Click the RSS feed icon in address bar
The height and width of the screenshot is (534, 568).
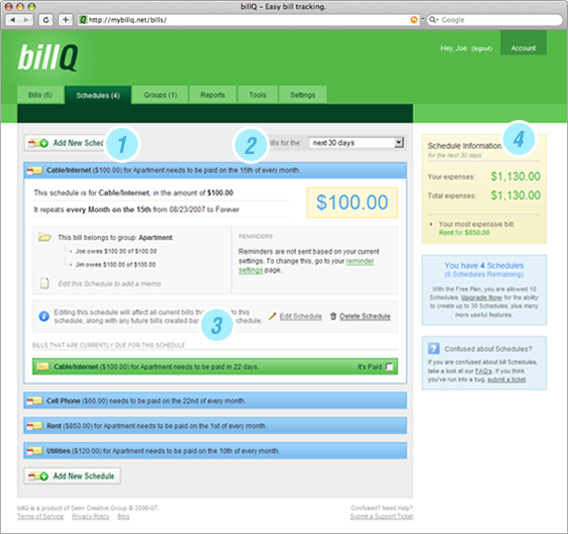tap(414, 20)
